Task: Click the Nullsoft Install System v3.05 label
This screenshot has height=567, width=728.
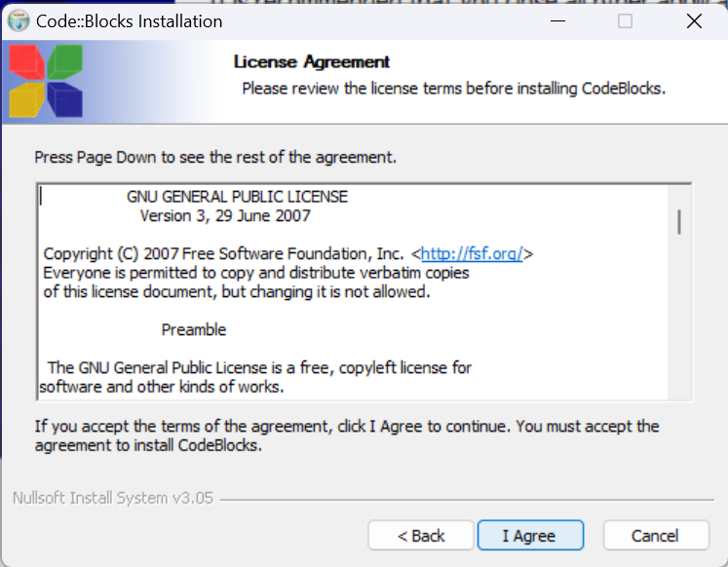Action: [x=113, y=498]
